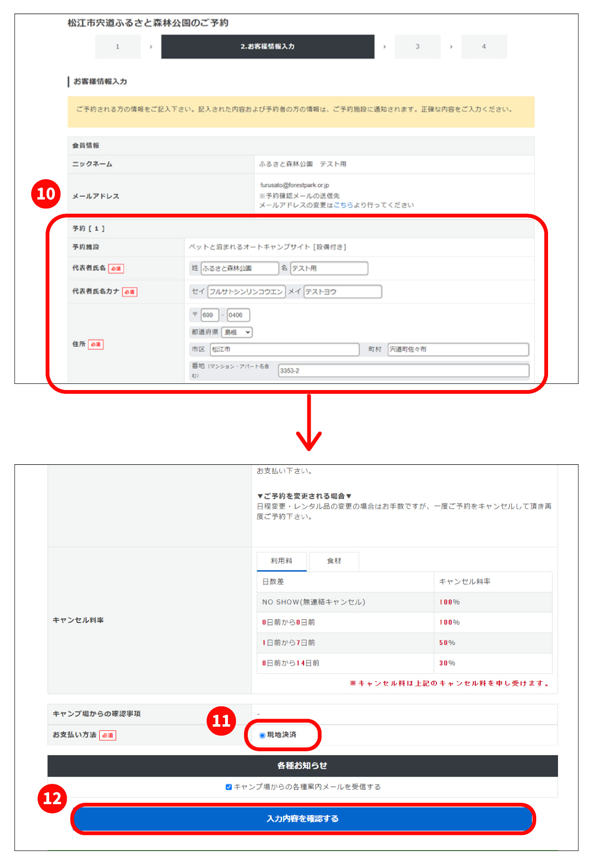Click the email furusato@forestpark.or.jp text
The height and width of the screenshot is (868, 593).
295,185
